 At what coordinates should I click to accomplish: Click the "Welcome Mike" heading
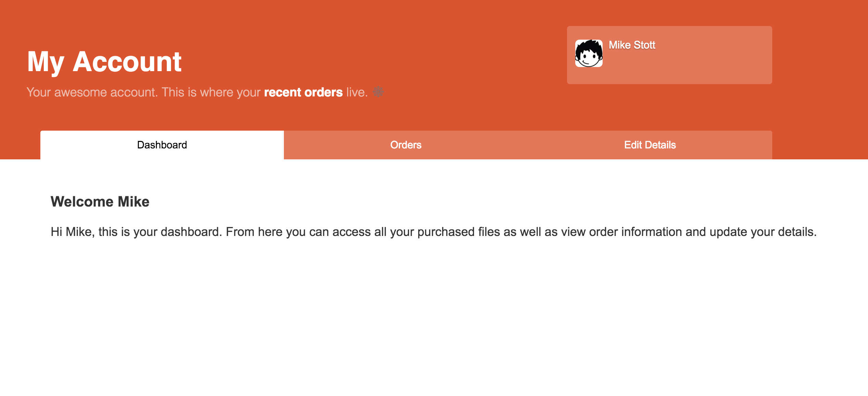tap(100, 202)
